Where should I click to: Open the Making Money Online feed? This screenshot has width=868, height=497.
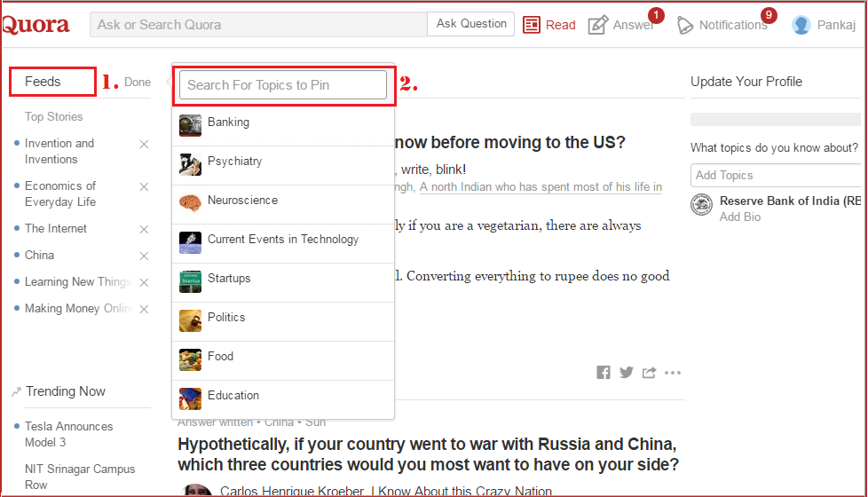(x=78, y=308)
